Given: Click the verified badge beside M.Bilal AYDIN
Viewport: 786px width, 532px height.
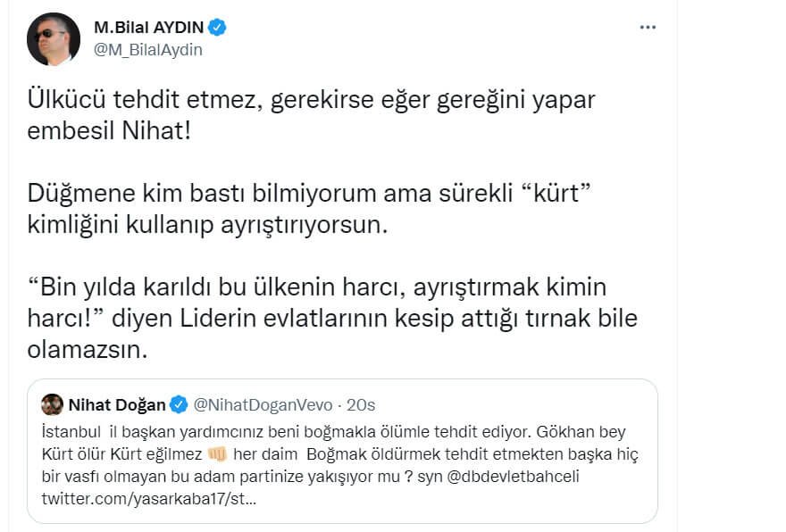Looking at the screenshot, I should click(218, 28).
